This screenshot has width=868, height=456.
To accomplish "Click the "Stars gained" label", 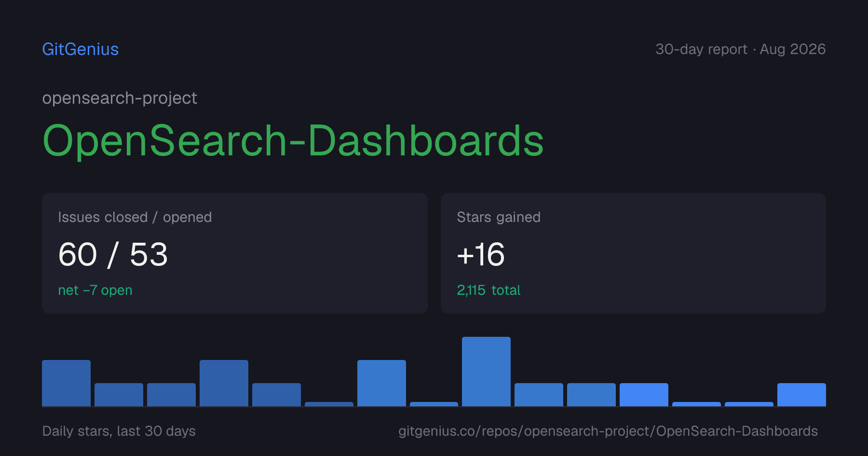I will click(x=499, y=217).
